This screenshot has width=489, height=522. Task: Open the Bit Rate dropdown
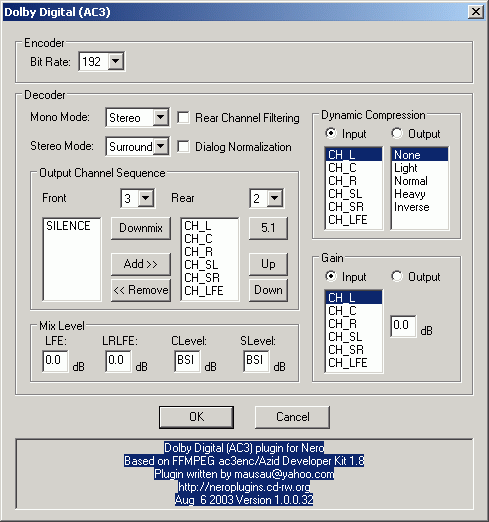pos(116,61)
